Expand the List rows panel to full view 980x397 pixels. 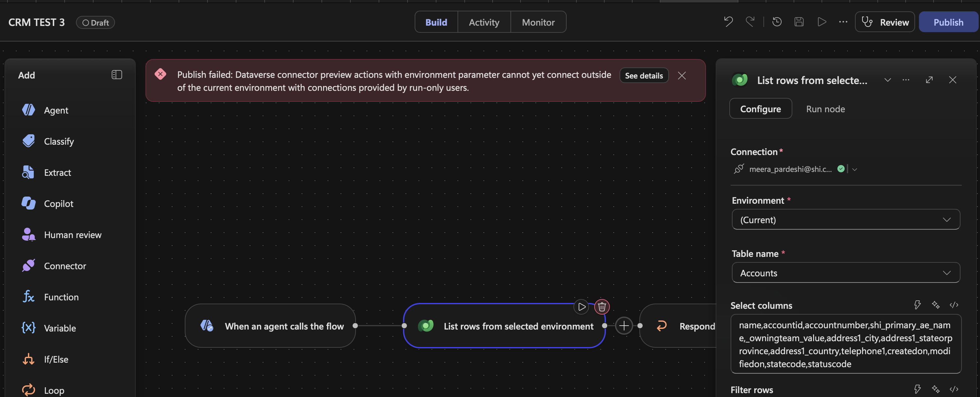pos(929,80)
